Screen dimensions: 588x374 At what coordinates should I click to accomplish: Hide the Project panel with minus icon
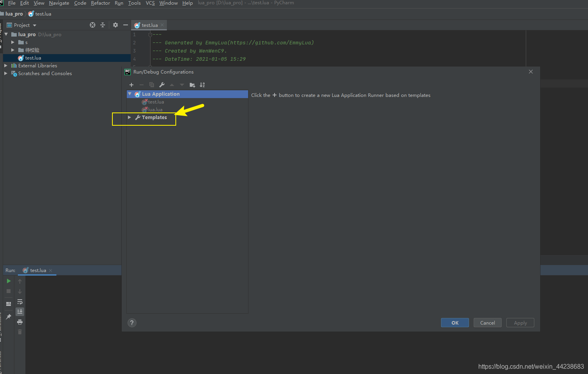click(126, 25)
